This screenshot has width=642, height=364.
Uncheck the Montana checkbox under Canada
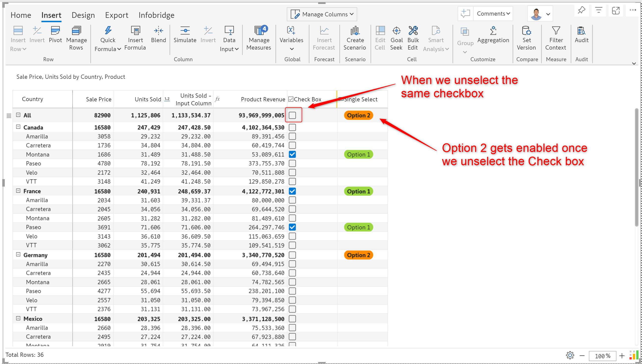292,155
